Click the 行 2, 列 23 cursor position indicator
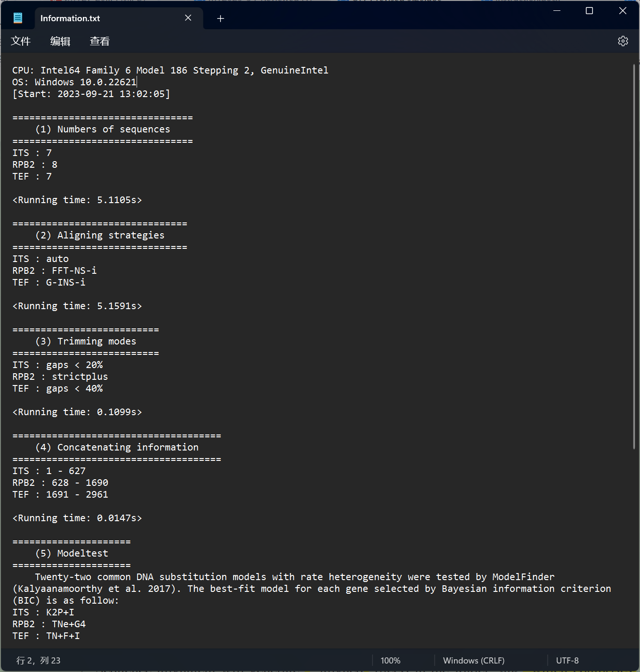The image size is (640, 672). pyautogui.click(x=38, y=661)
